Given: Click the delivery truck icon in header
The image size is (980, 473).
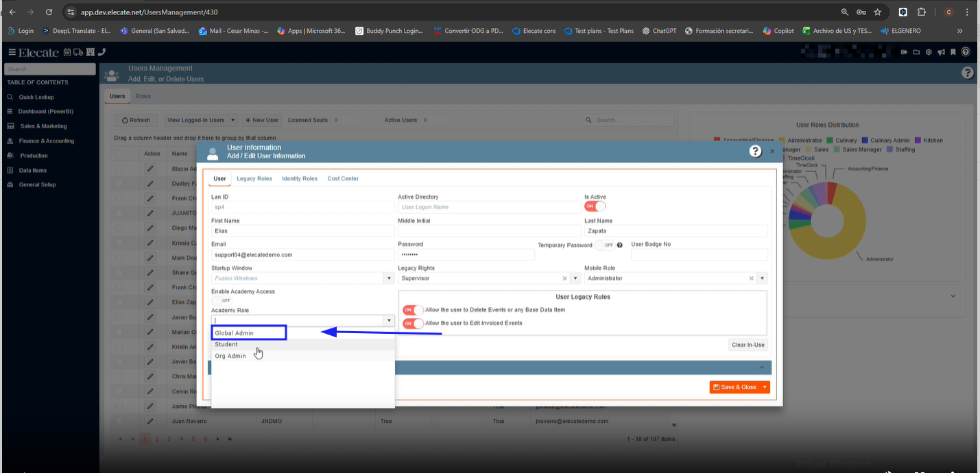Looking at the screenshot, I should (x=77, y=52).
